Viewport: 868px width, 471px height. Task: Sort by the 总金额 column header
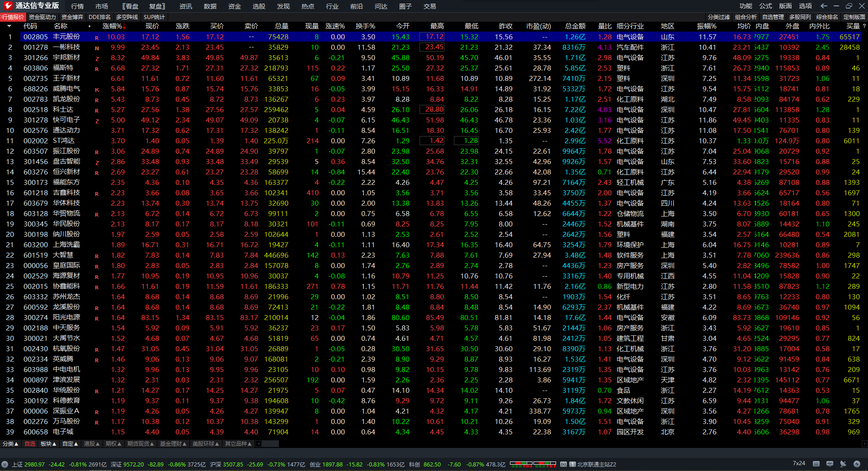pyautogui.click(x=575, y=26)
